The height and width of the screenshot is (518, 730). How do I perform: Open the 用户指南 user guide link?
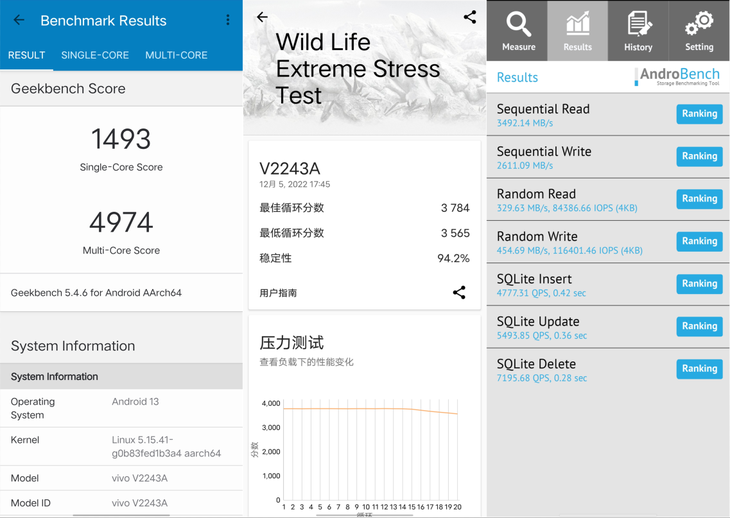pyautogui.click(x=278, y=293)
